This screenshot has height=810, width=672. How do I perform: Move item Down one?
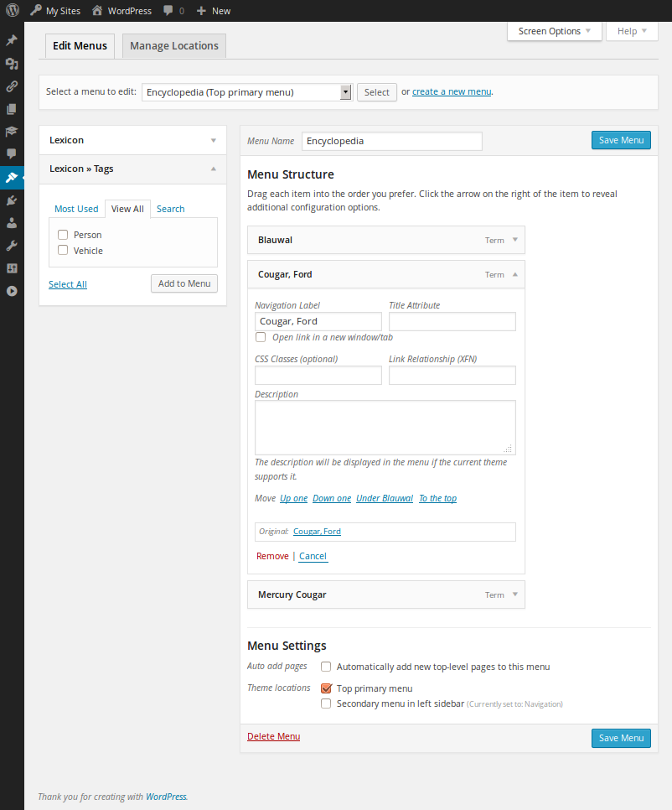pos(332,498)
